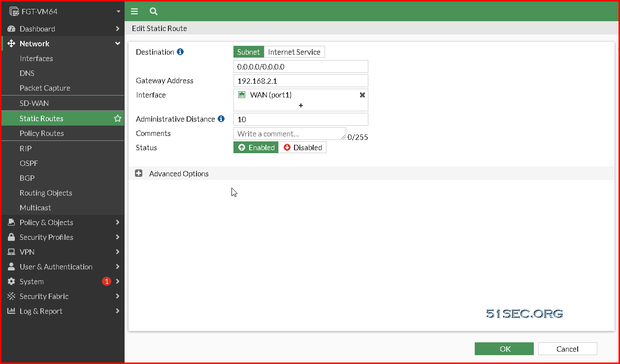
Task: Click the Comments text area
Action: [x=290, y=133]
